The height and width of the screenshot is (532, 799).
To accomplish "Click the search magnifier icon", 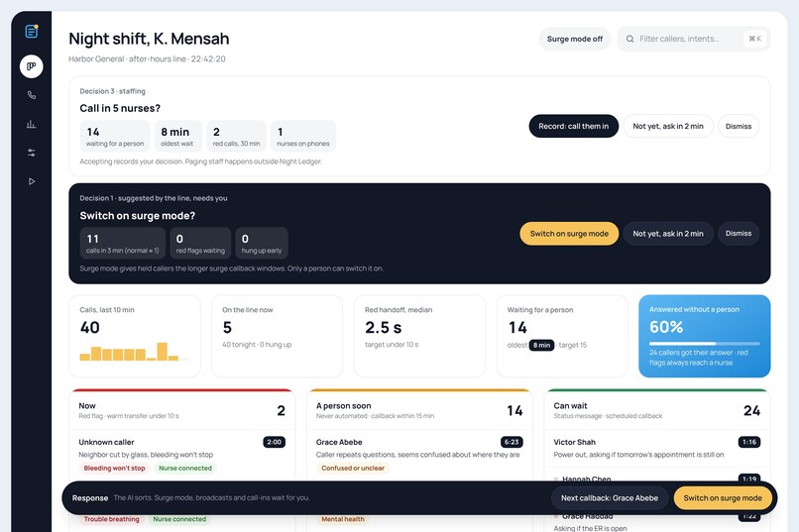I will click(x=629, y=39).
